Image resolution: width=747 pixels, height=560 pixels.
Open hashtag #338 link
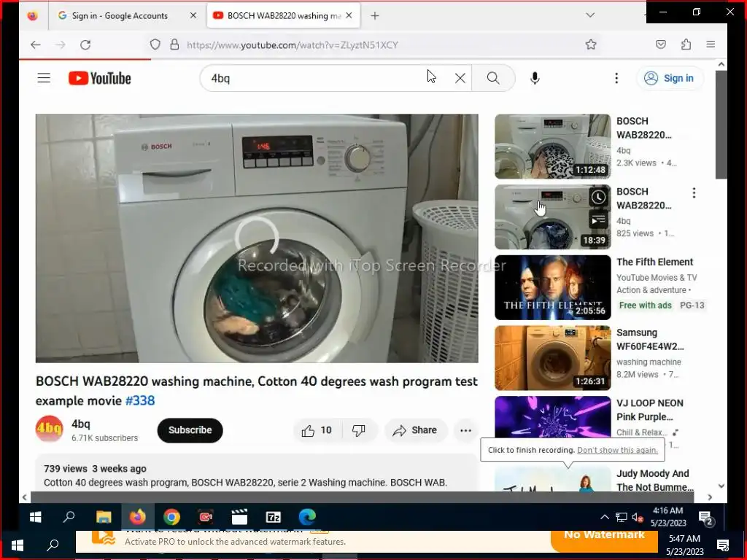(x=140, y=400)
